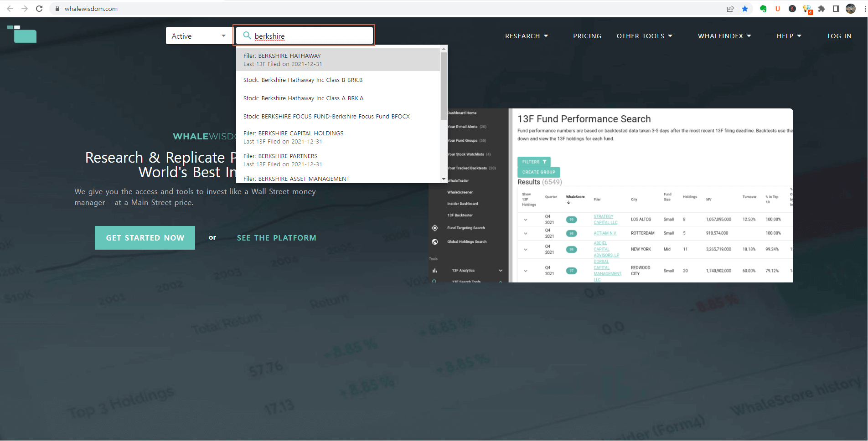Open the orange U extension

pos(778,9)
